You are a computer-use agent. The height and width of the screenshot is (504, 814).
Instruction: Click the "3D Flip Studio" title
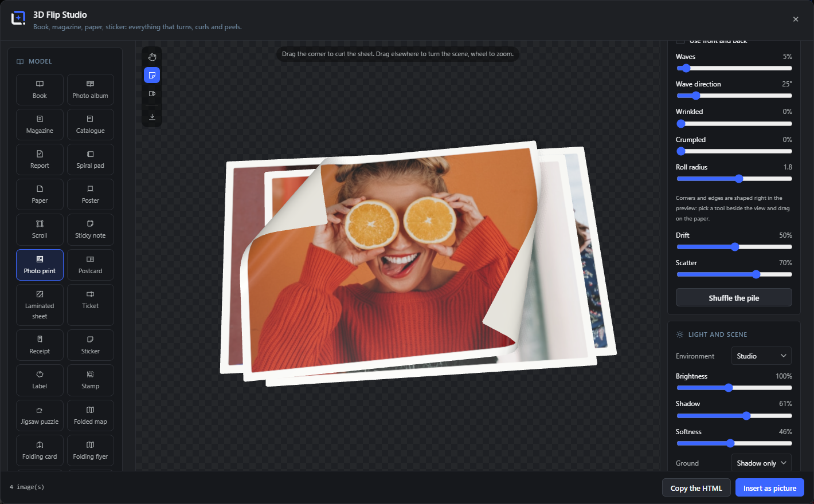pos(60,15)
